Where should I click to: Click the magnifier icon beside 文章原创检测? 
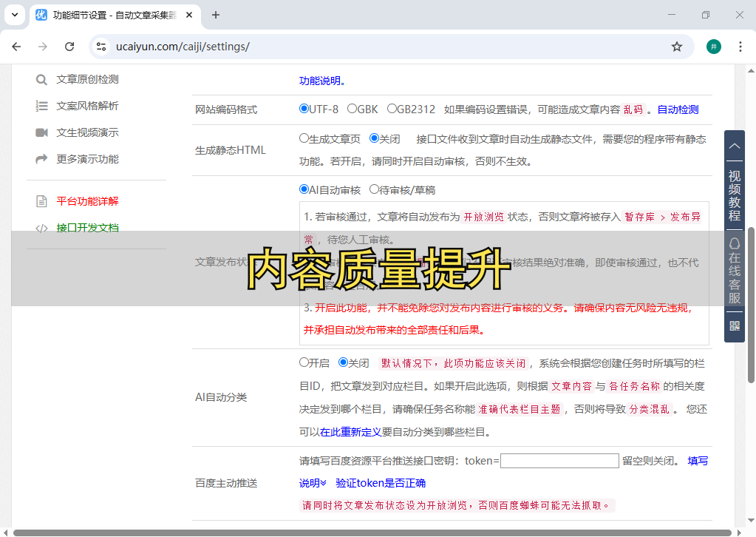(x=41, y=80)
